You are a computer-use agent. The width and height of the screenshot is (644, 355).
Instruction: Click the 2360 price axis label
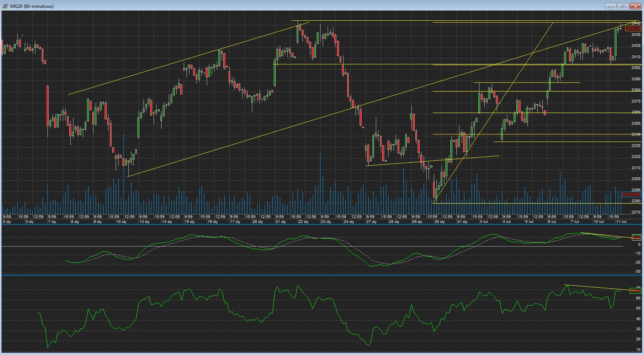tap(636, 112)
